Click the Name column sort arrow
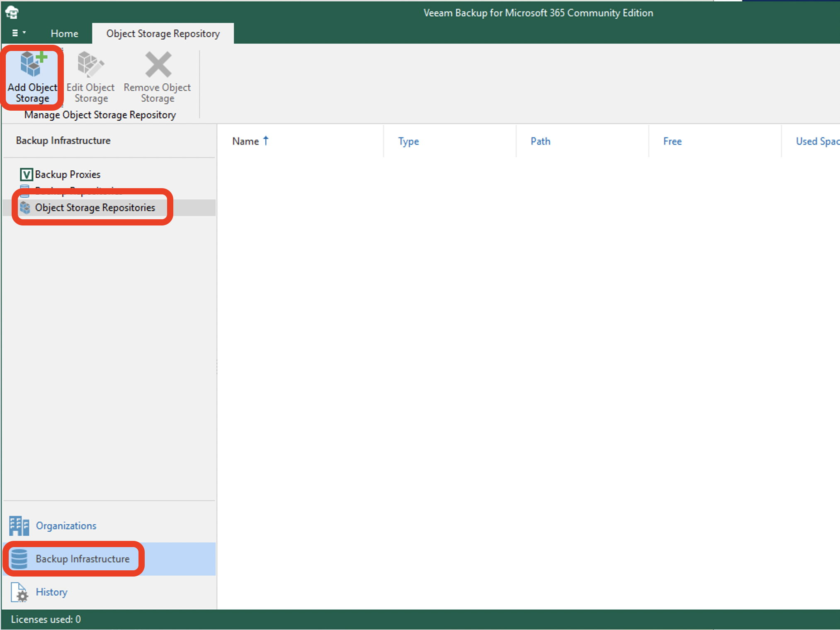The image size is (840, 630). [x=266, y=141]
